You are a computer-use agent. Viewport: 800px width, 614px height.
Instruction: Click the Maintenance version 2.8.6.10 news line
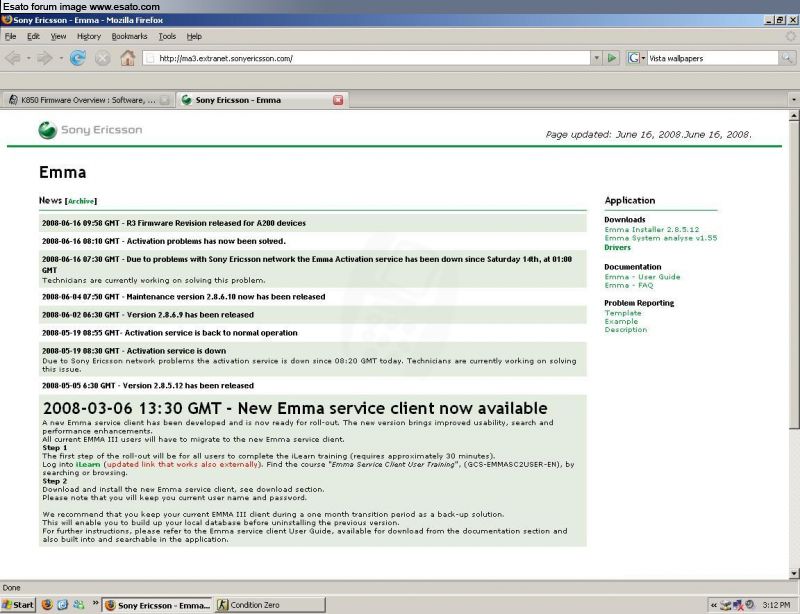click(183, 297)
